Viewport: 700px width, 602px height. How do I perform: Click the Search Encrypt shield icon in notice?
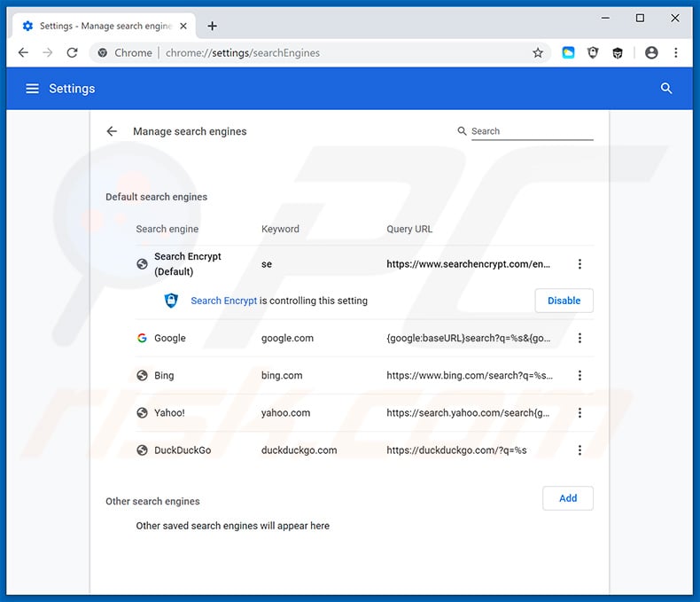click(171, 301)
